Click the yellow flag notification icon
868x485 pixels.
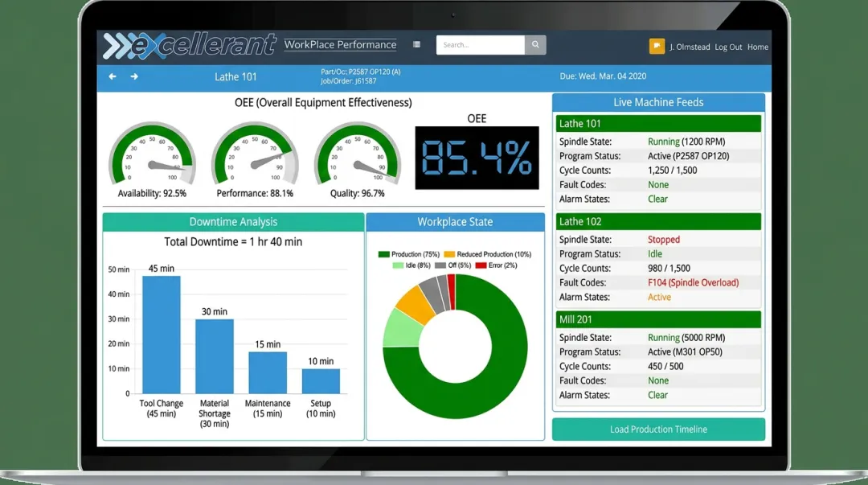tap(657, 47)
